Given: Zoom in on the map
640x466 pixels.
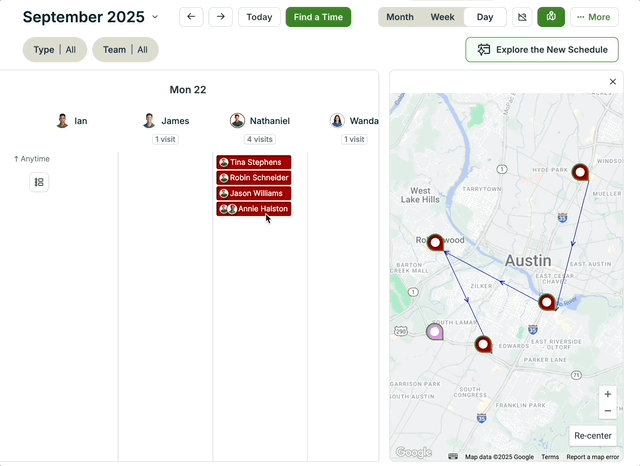Looking at the screenshot, I should (x=607, y=394).
